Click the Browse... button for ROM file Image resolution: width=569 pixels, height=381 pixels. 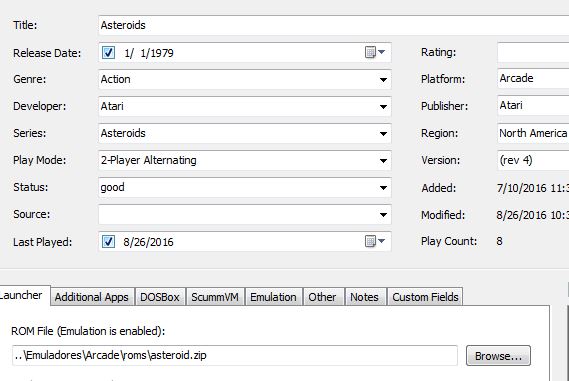498,356
